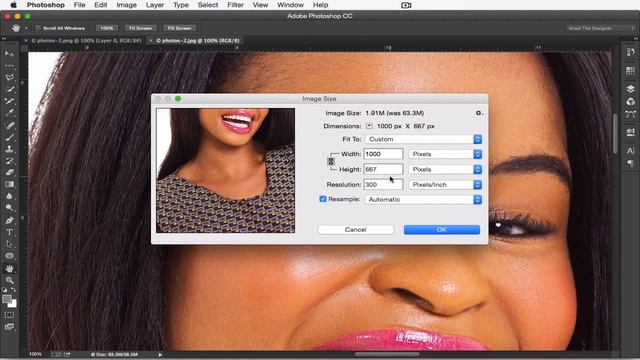
Task: Open the Character panel icon
Action: (x=630, y=151)
